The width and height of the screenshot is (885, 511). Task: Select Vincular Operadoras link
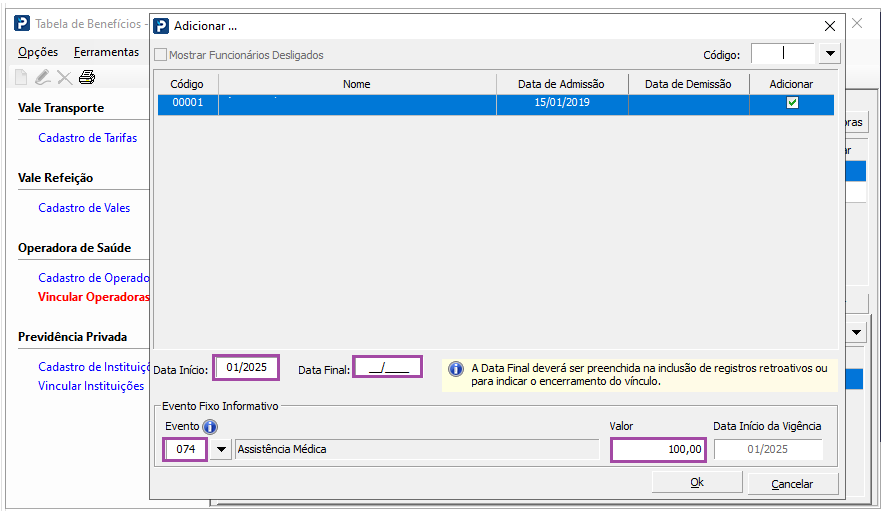click(x=94, y=297)
